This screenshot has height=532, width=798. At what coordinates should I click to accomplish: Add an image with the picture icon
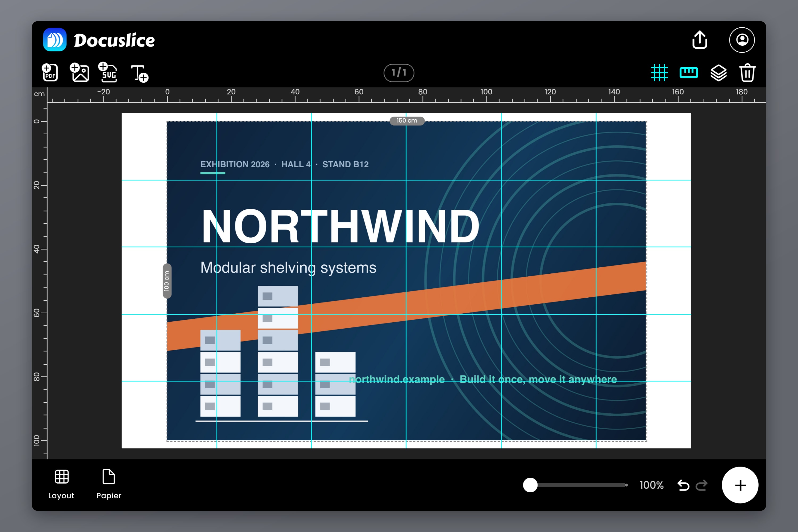click(x=79, y=72)
